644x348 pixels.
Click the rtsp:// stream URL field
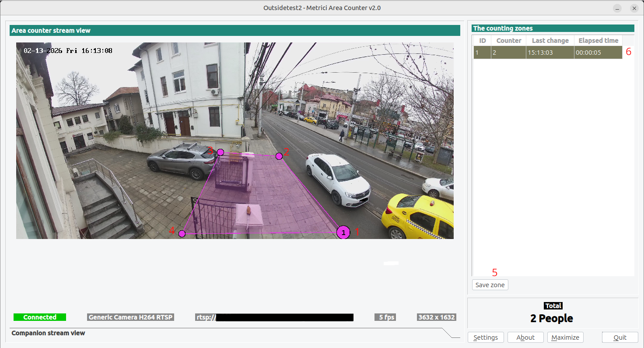[274, 317]
